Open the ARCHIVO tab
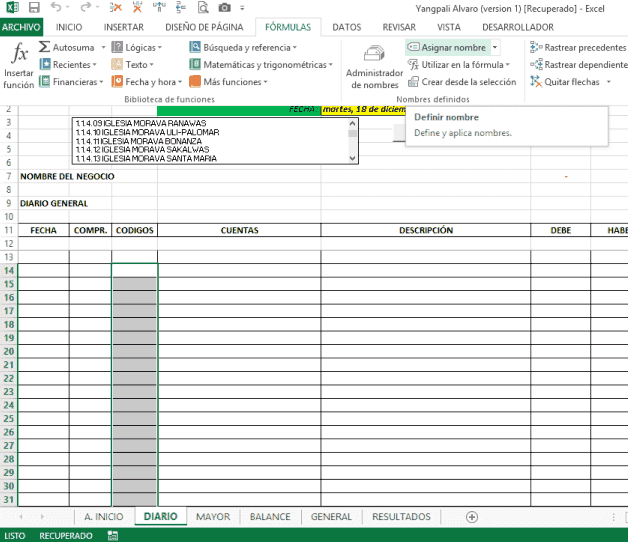628x542 pixels. [21, 27]
